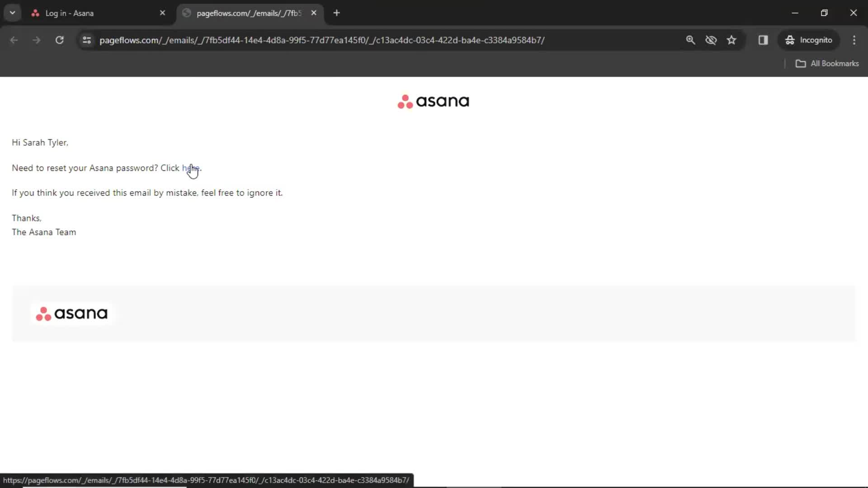Click the bookmark star icon
Image resolution: width=868 pixels, height=488 pixels.
click(x=733, y=40)
